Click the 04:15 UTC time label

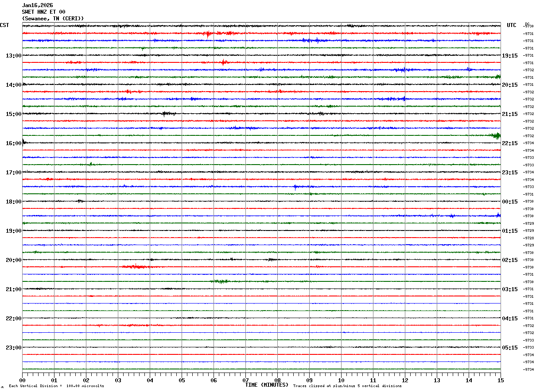pyautogui.click(x=510, y=319)
